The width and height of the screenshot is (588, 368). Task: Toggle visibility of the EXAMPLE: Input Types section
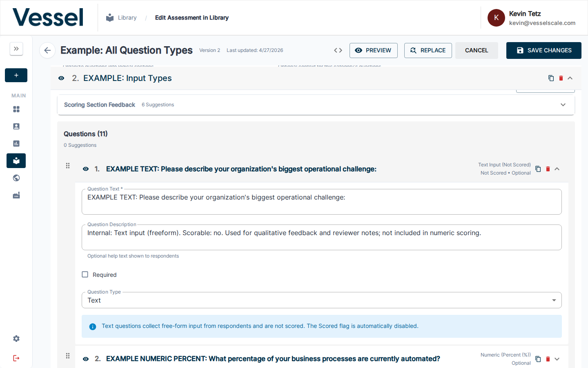(61, 78)
